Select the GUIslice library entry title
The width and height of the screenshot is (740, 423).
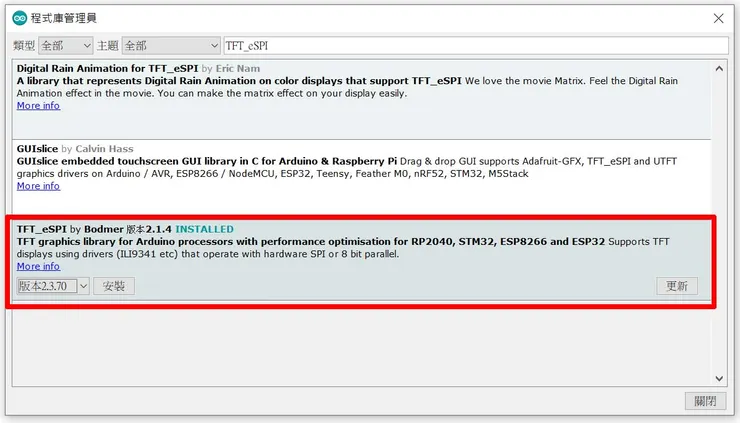click(x=37, y=149)
